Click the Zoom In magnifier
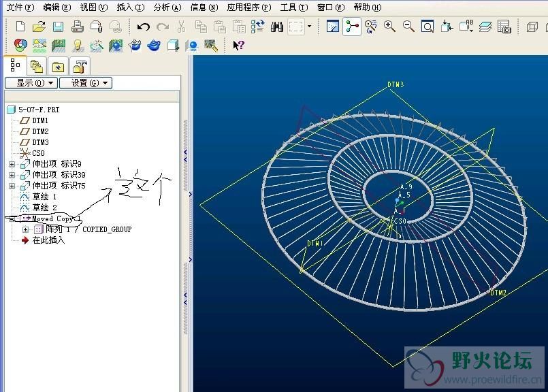 coord(389,27)
